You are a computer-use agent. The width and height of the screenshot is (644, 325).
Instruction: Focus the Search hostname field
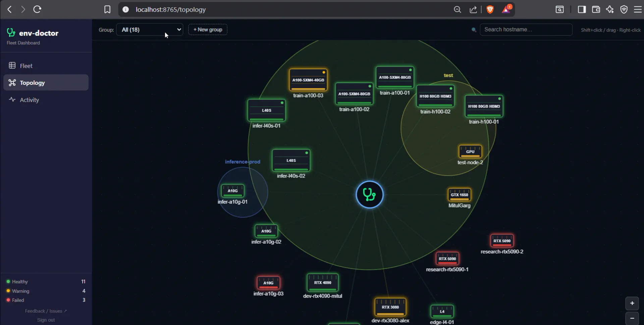tap(526, 29)
